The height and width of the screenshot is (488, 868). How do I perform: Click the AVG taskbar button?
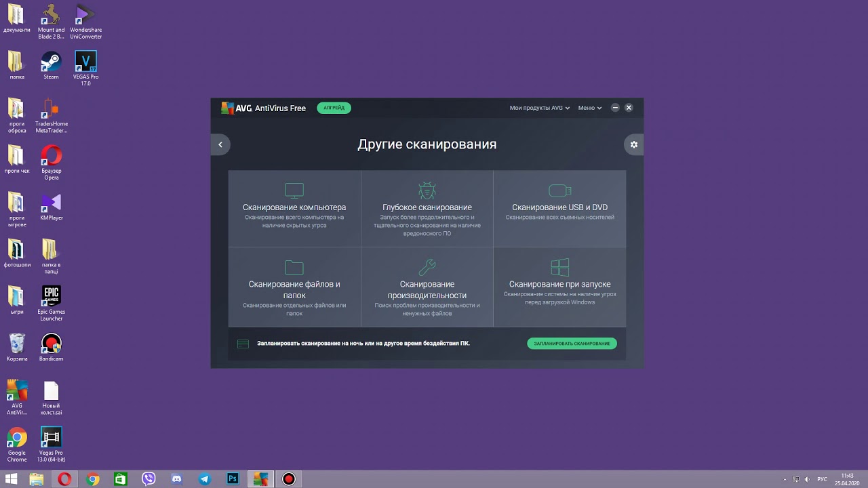pyautogui.click(x=261, y=479)
